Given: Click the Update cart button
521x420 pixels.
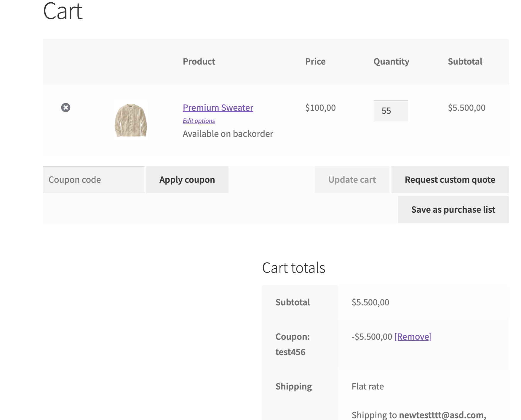Looking at the screenshot, I should coord(352,180).
